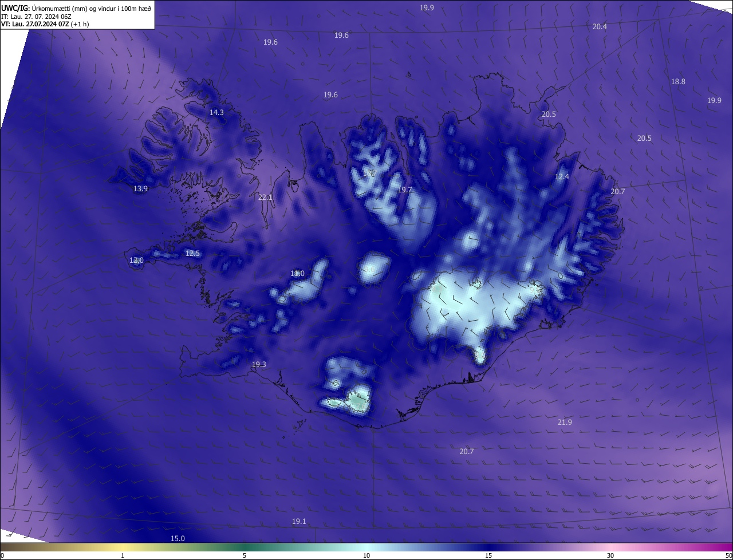This screenshot has width=733, height=560.
Task: Click the 22.1 value on the map
Action: [265, 197]
